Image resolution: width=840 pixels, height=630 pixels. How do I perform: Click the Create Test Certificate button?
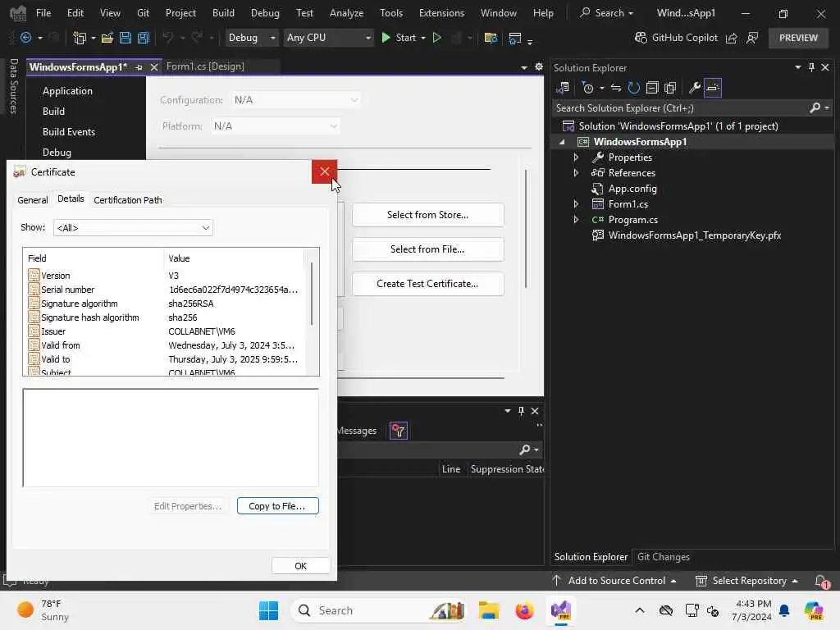click(427, 284)
